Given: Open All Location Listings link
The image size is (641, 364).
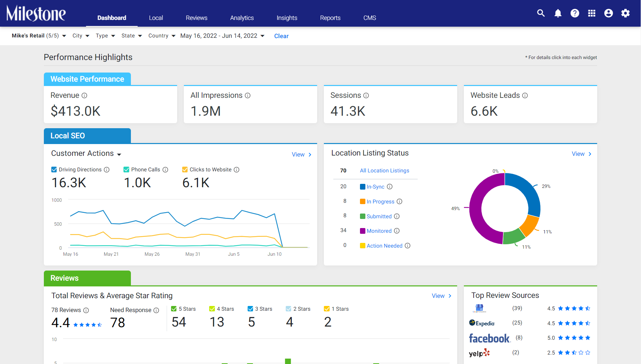Looking at the screenshot, I should point(385,171).
